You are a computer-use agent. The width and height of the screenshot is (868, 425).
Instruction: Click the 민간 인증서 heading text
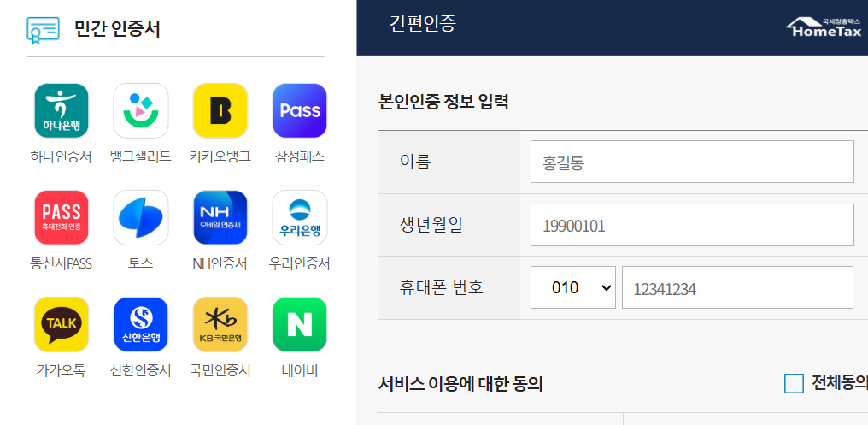click(117, 29)
